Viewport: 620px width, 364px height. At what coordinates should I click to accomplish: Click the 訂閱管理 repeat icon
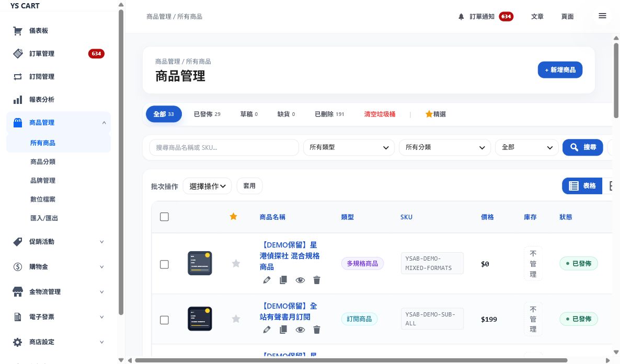pos(18,77)
